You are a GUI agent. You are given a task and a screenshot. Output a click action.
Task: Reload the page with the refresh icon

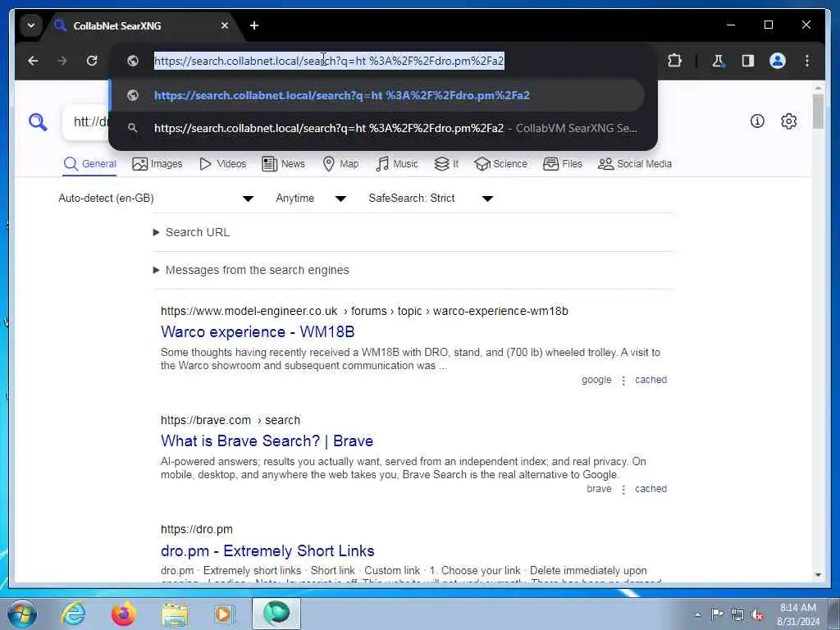tap(92, 61)
